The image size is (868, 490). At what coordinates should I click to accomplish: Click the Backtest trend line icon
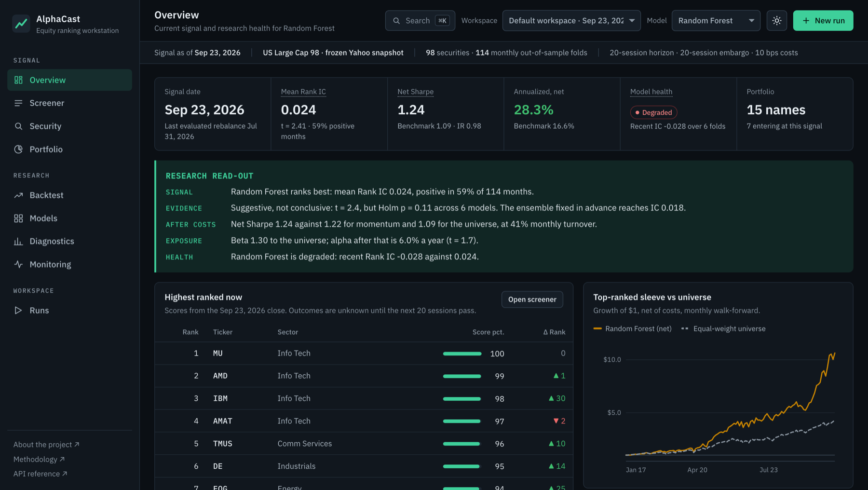18,195
